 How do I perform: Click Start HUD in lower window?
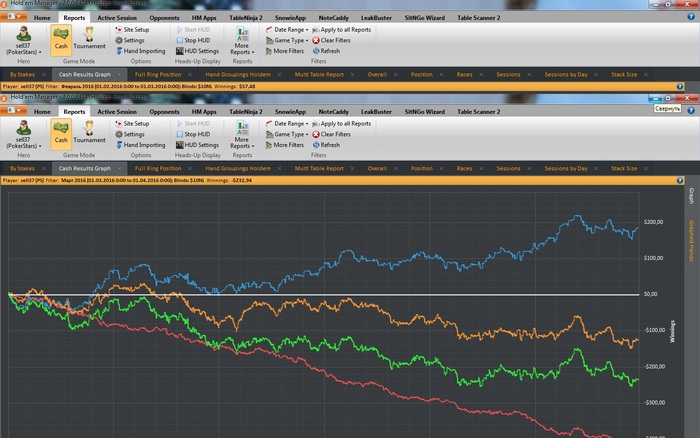click(x=193, y=124)
